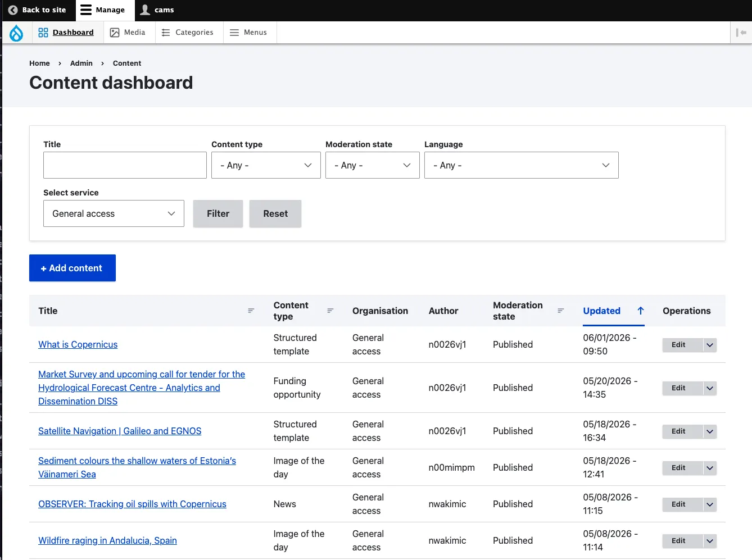Expand operations for Wildfire raging in Andalucia row
752x560 pixels.
(710, 541)
